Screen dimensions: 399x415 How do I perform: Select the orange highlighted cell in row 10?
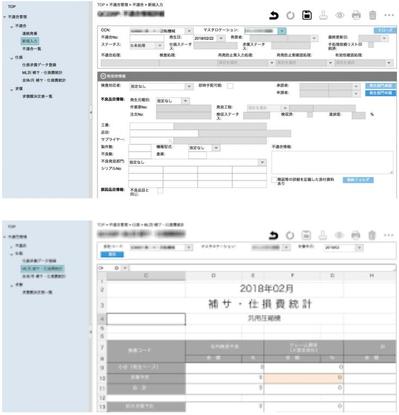pyautogui.click(x=303, y=378)
